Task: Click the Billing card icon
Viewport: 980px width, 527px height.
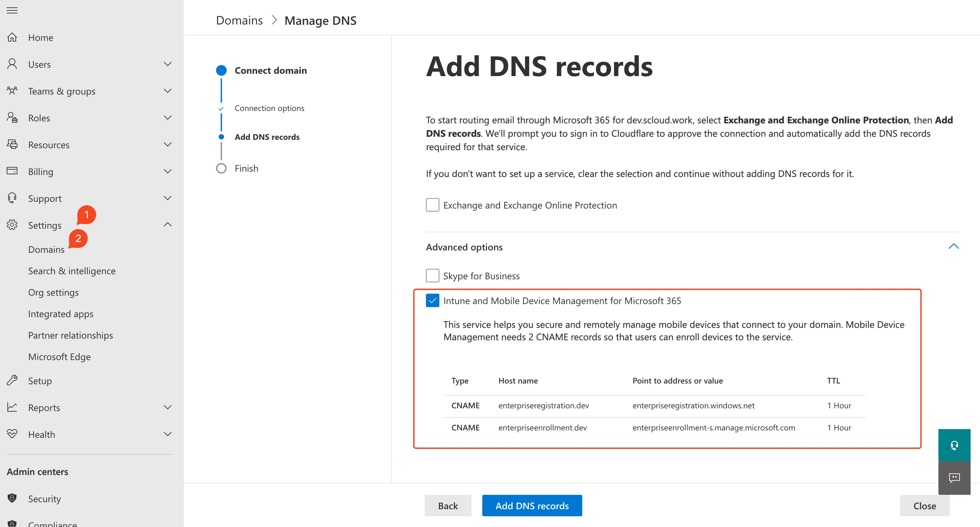Action: (12, 171)
